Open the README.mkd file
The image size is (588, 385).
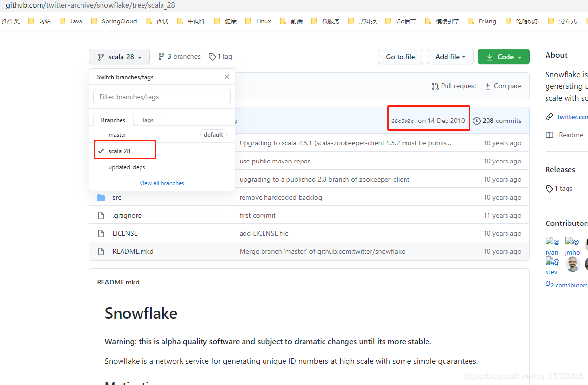tap(133, 251)
